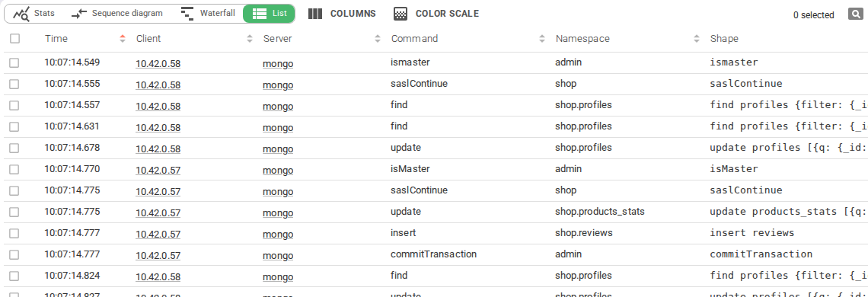The height and width of the screenshot is (297, 868).
Task: Check the row at 10:07:14.555
Action: click(14, 84)
